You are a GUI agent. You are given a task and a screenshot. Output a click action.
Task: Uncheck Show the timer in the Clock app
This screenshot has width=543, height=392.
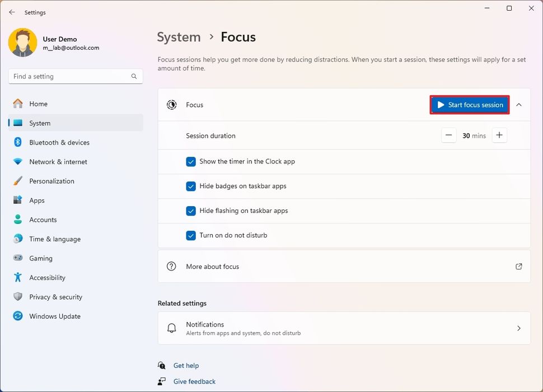(191, 161)
